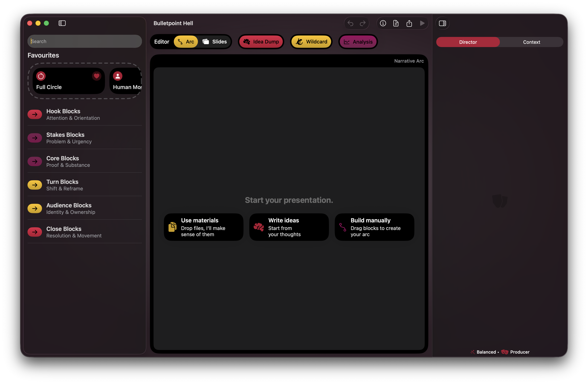Switch to the Slides tab
This screenshot has width=588, height=384.
click(215, 41)
